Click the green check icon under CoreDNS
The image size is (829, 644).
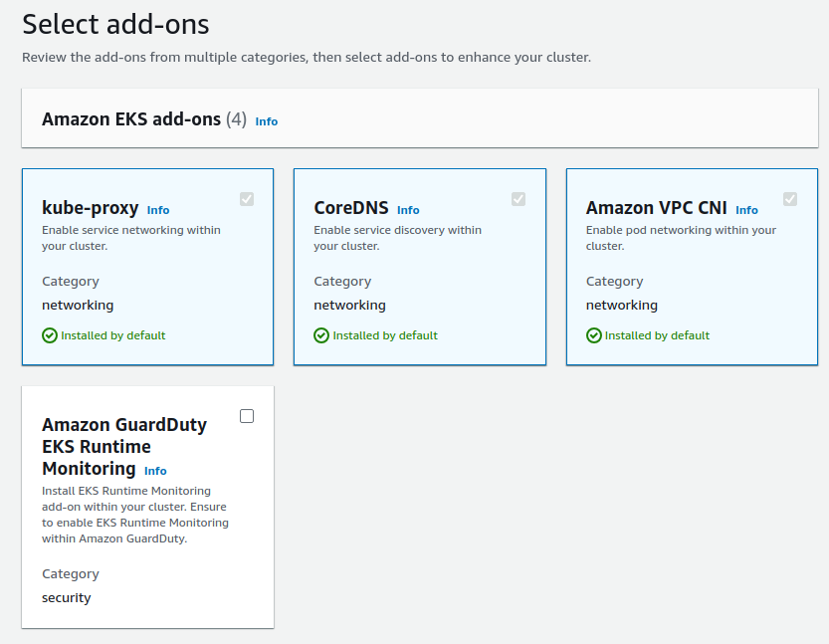pos(320,335)
